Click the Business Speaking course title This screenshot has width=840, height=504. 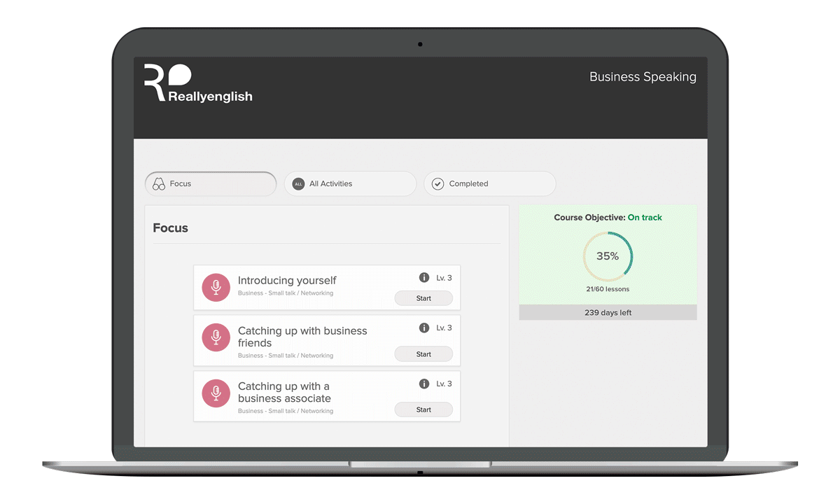643,77
